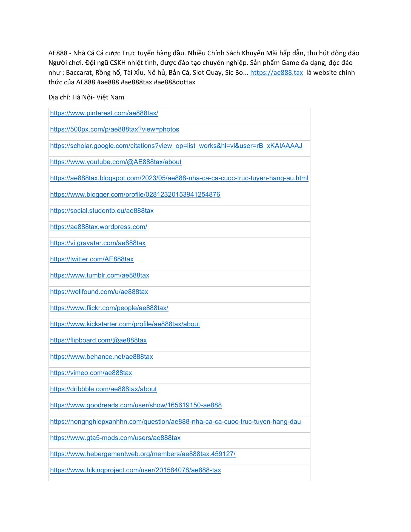Click the Goodreads user profile link
Image resolution: width=411 pixels, height=532 pixels.
point(136,405)
